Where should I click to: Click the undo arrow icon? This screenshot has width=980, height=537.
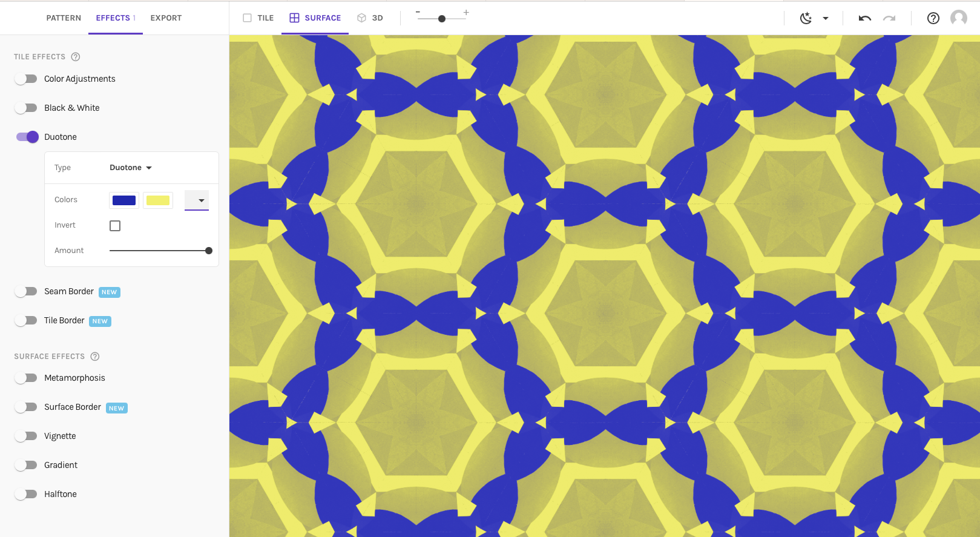click(864, 18)
